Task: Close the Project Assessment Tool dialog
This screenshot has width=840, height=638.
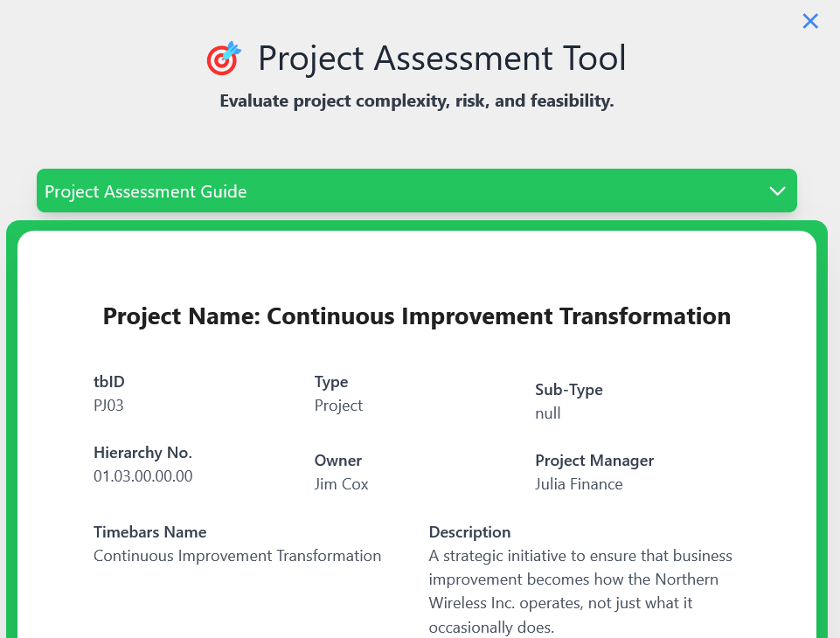Action: tap(810, 21)
